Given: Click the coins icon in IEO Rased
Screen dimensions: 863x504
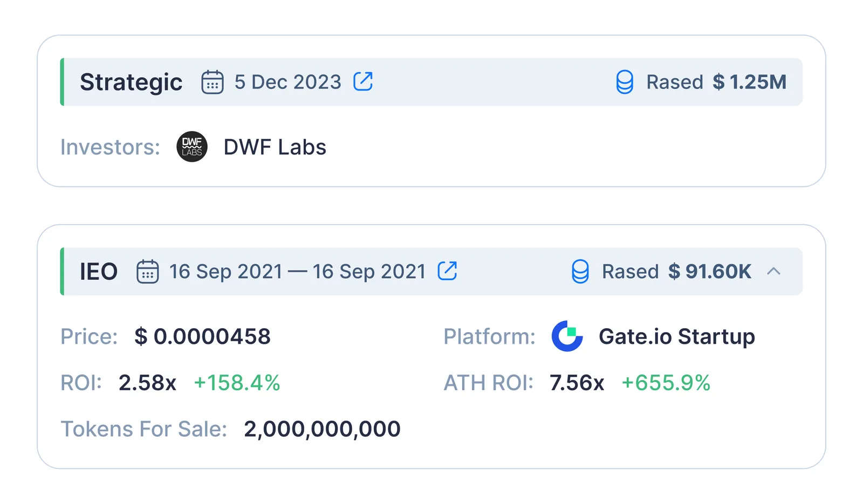Looking at the screenshot, I should pos(580,271).
